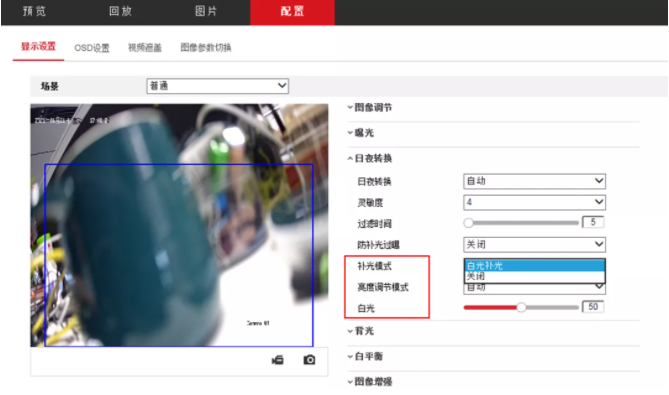Open the 灵敏度 dropdown showing 4
Screen dimensions: 669x395
534,202
